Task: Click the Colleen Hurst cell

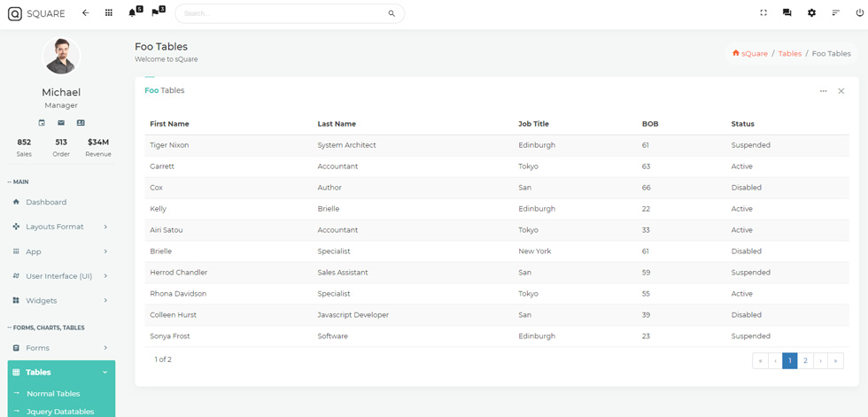Action: point(174,314)
